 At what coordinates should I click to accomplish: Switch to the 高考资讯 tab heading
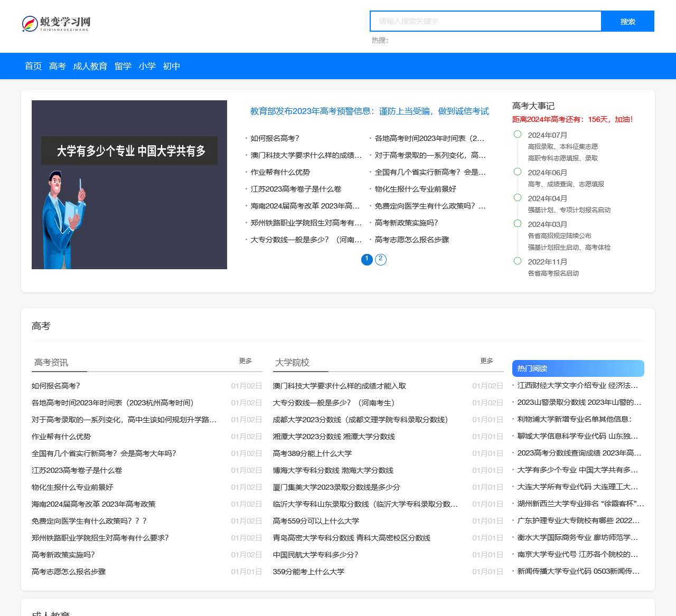(x=51, y=363)
